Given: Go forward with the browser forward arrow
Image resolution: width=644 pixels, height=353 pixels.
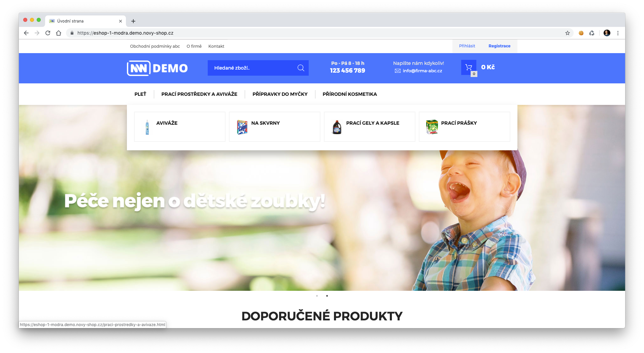Looking at the screenshot, I should point(37,33).
